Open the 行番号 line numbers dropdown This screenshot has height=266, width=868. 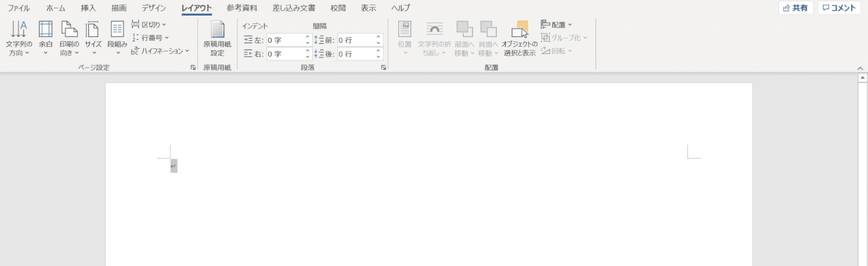tap(151, 38)
